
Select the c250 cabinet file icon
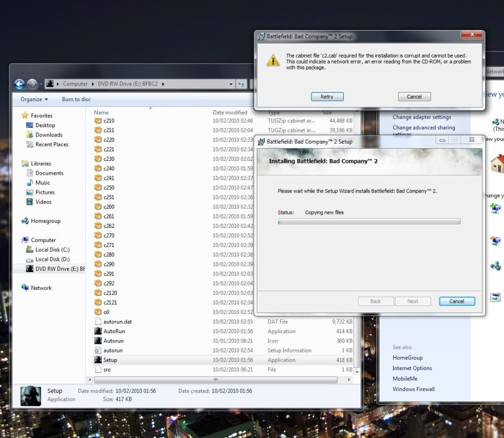point(98,188)
